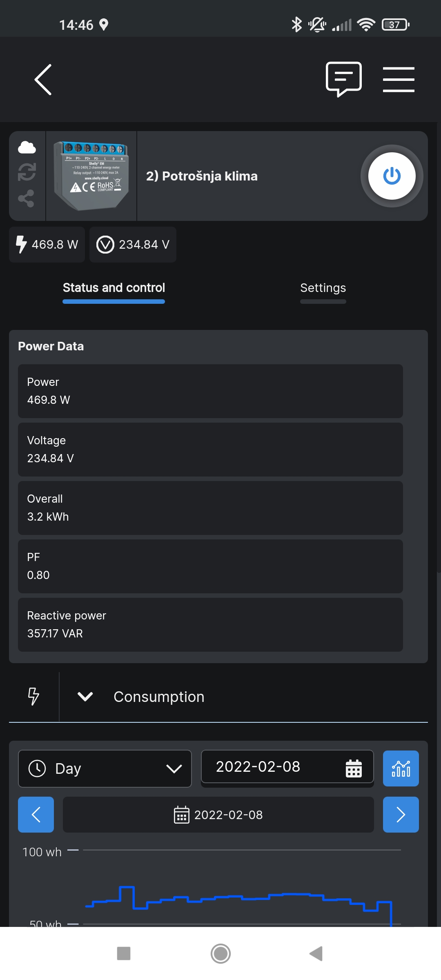
Task: Expand the Consumption section chevron
Action: point(85,697)
